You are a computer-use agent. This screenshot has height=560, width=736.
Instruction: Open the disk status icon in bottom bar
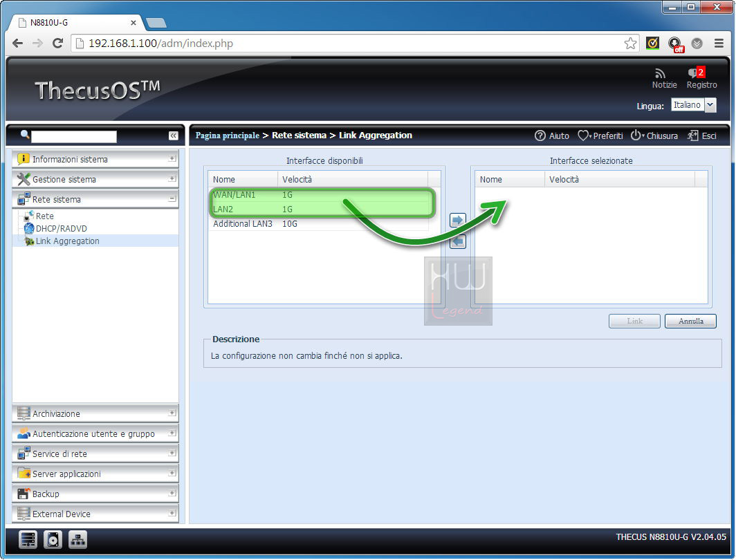53,540
